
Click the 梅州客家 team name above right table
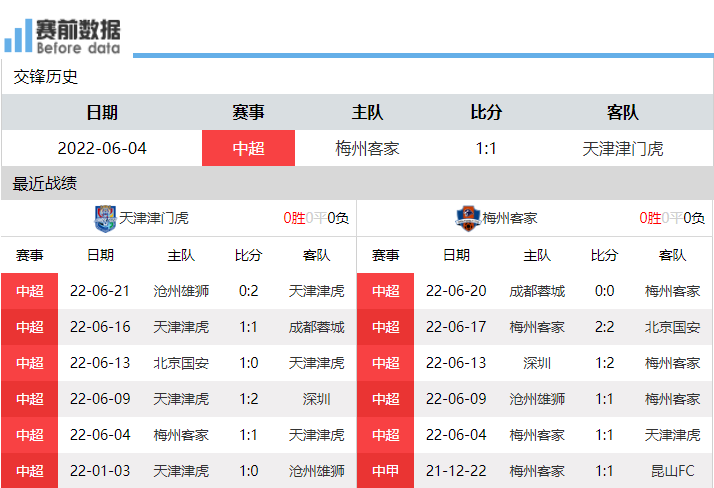[x=510, y=218]
